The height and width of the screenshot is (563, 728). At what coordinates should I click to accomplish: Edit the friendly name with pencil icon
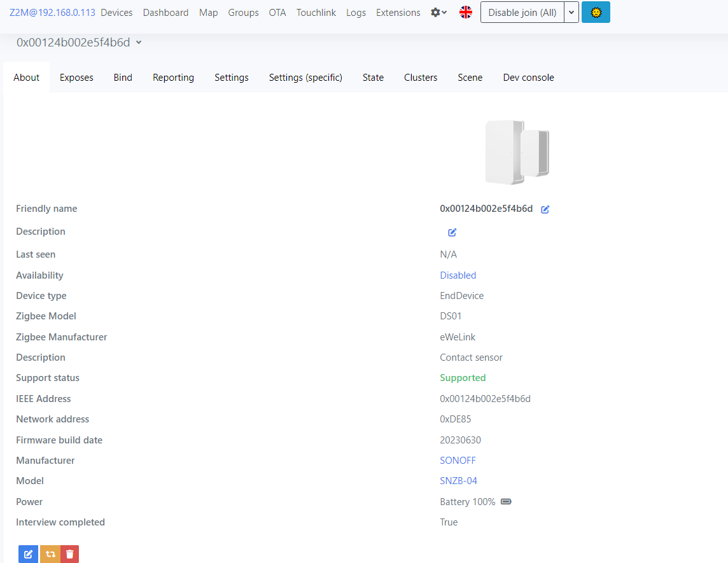[x=545, y=209]
